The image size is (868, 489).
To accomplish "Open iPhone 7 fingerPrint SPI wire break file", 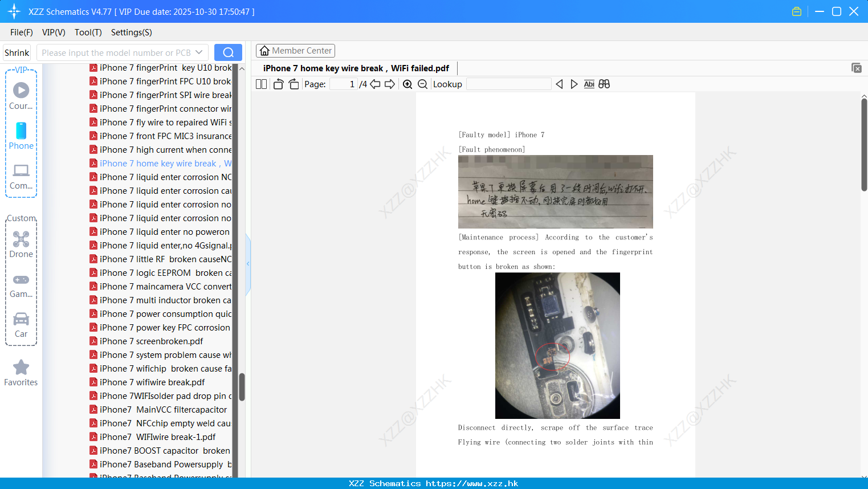I will [x=160, y=95].
